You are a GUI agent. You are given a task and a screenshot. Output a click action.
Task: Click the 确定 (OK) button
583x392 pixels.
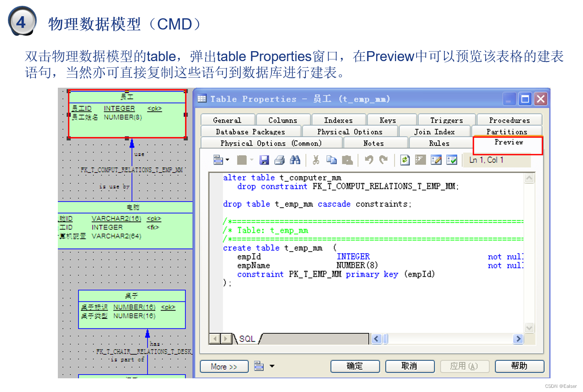355,366
